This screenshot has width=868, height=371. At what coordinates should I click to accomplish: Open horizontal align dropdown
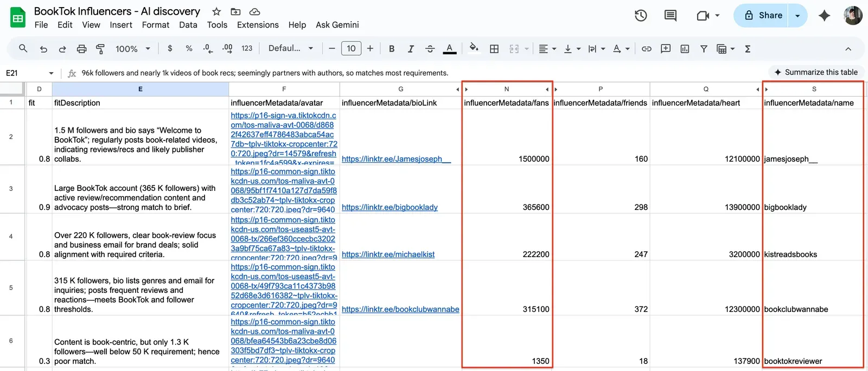(547, 49)
